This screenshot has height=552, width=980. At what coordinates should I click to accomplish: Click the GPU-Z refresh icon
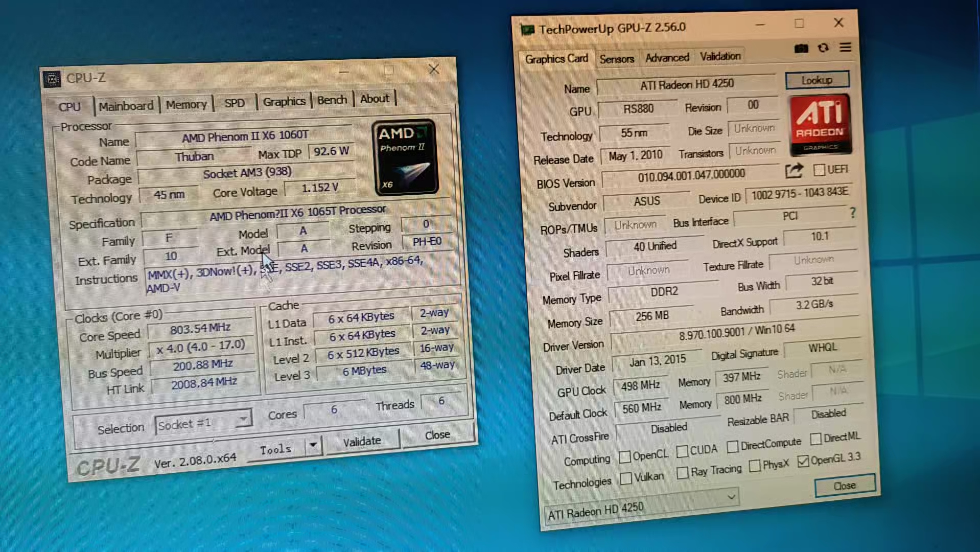click(823, 48)
